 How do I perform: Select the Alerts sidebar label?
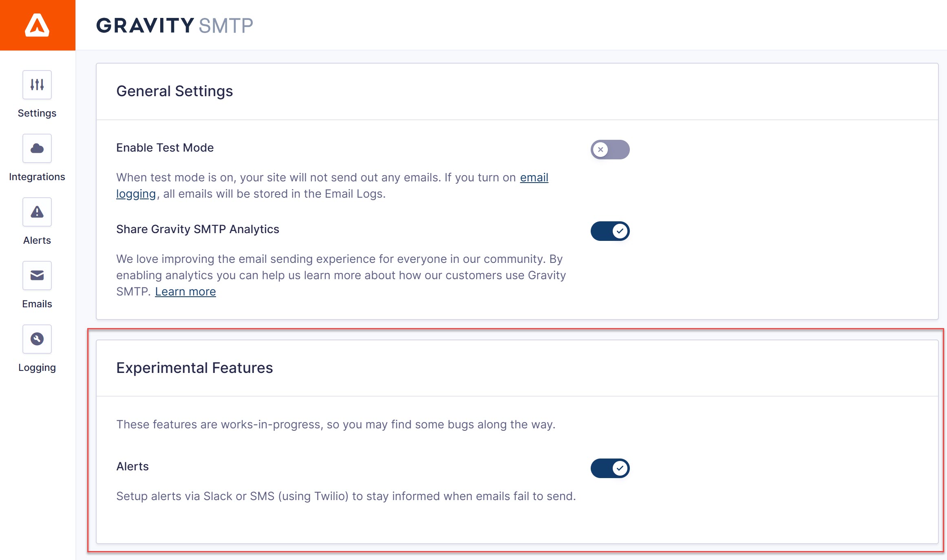click(37, 240)
